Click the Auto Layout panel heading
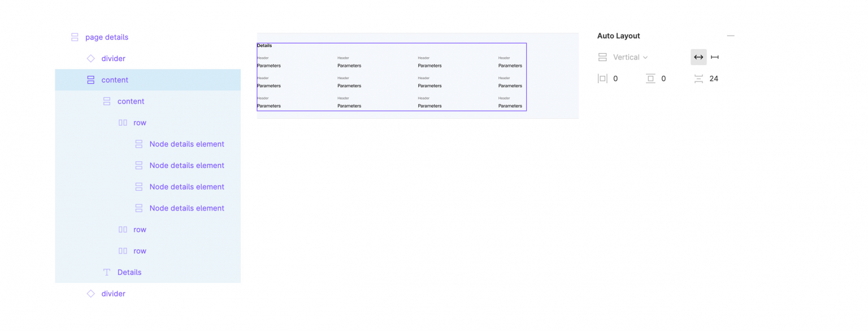 (619, 36)
